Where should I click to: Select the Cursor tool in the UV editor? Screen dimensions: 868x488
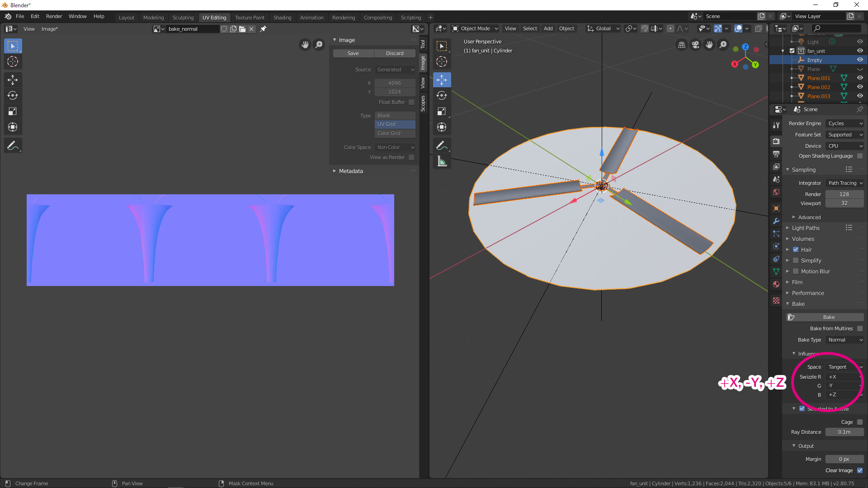pos(13,61)
